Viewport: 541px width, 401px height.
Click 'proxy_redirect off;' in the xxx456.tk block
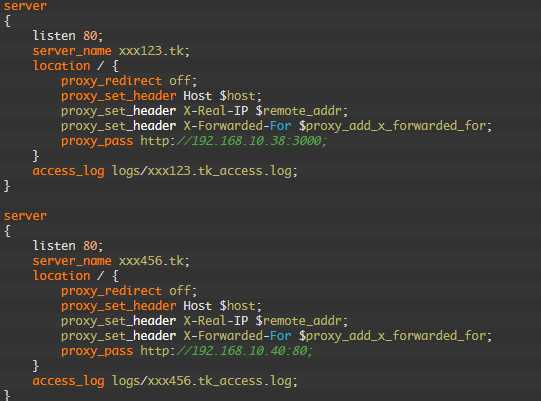pyautogui.click(x=129, y=291)
